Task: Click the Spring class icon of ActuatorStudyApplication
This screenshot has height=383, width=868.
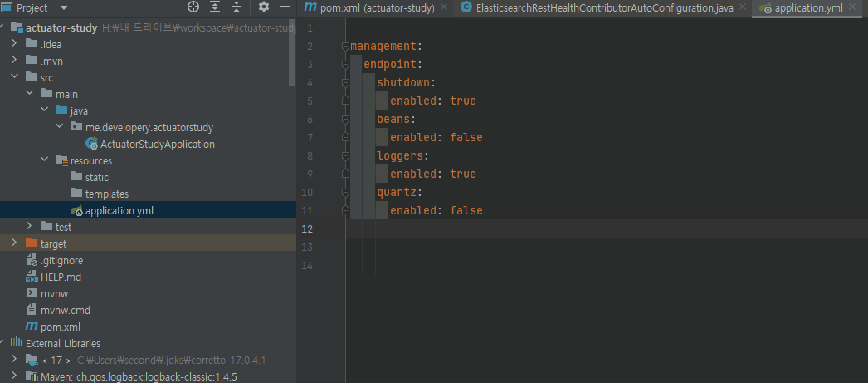Action: (x=92, y=144)
